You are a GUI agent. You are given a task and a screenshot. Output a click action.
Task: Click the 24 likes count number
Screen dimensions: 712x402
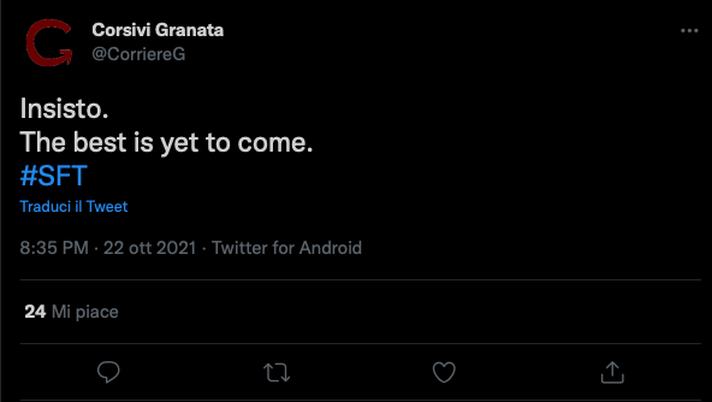(35, 312)
